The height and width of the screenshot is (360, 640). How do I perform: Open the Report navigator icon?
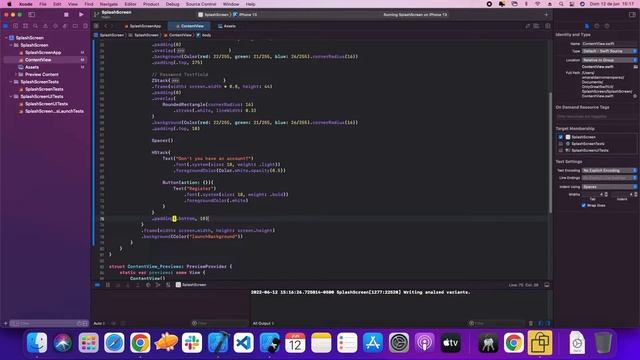click(x=85, y=26)
